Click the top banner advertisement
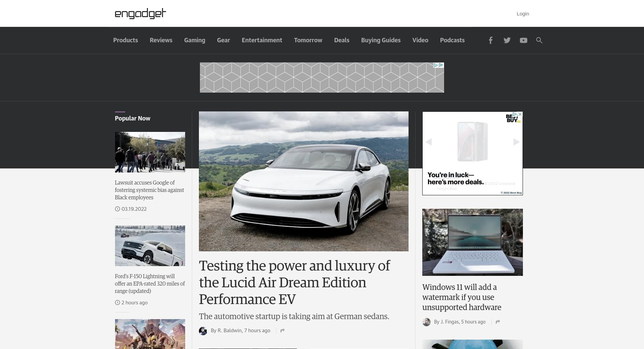The image size is (644, 349). point(322,78)
